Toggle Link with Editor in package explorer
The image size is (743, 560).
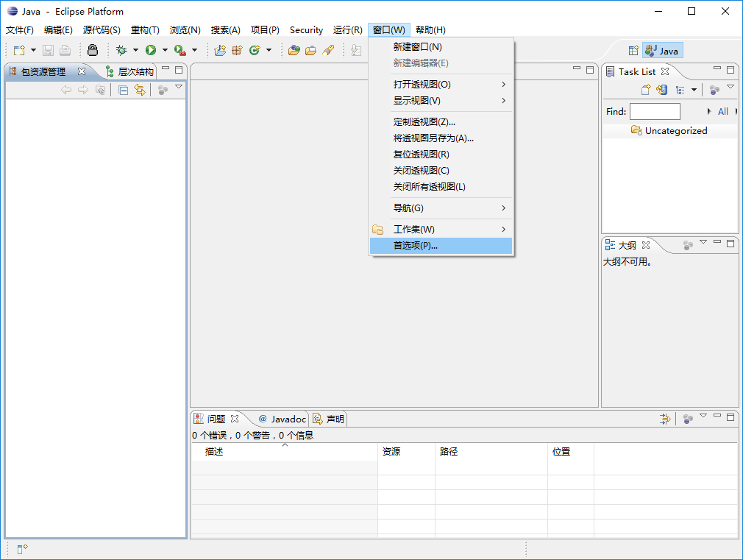(140, 90)
